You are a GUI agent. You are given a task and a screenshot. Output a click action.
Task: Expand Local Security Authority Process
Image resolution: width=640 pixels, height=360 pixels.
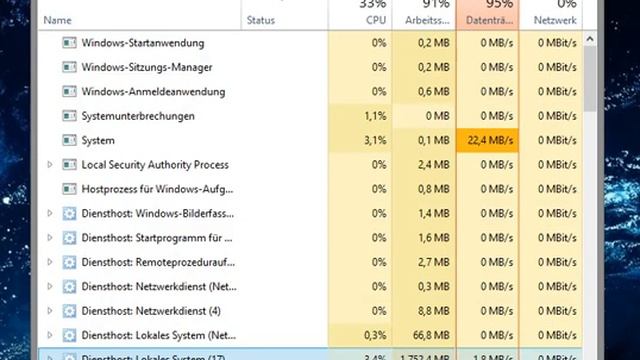coord(50,165)
